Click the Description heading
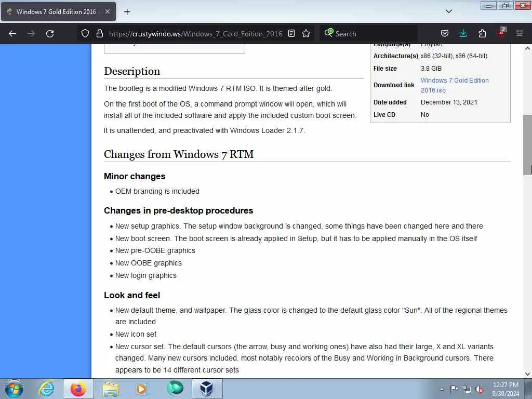The image size is (532, 399). pyautogui.click(x=132, y=71)
